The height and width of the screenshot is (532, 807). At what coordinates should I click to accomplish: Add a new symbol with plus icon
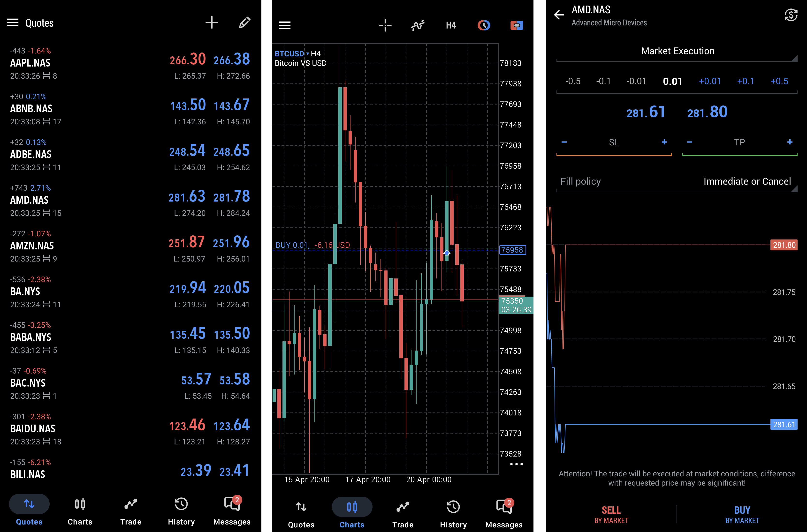pyautogui.click(x=212, y=23)
